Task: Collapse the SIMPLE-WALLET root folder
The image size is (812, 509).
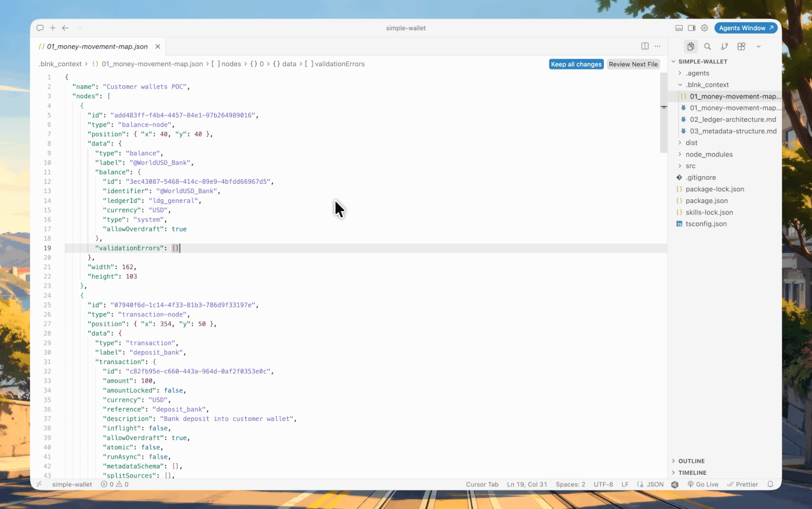Action: [x=725, y=61]
